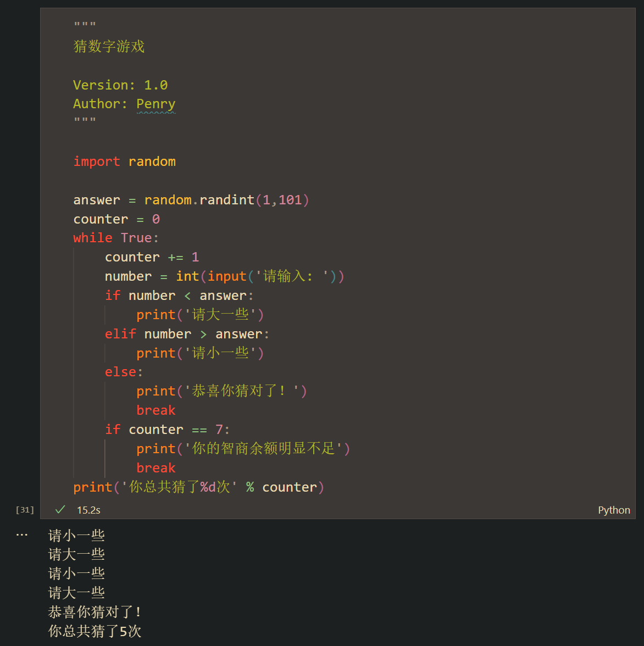Click the output line 你总共猜了5次
The height and width of the screenshot is (646, 644).
(x=94, y=631)
